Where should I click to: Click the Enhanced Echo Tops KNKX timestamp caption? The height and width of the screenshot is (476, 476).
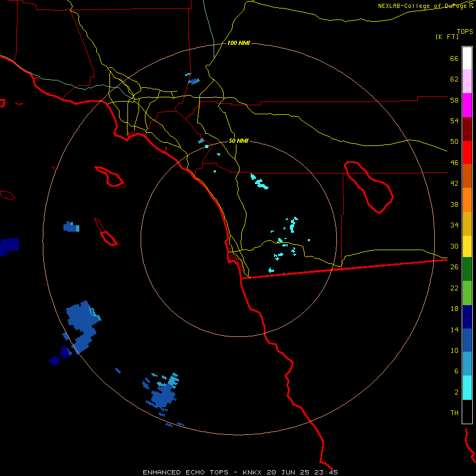click(x=240, y=472)
